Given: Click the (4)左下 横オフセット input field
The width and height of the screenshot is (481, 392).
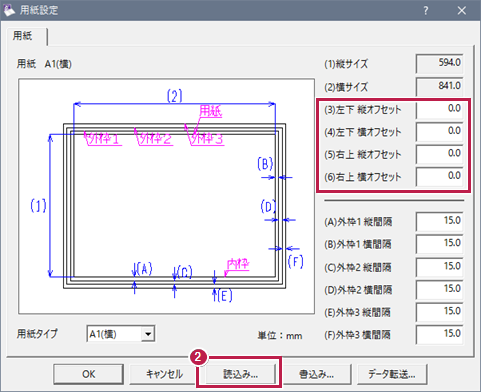Looking at the screenshot, I should (439, 132).
